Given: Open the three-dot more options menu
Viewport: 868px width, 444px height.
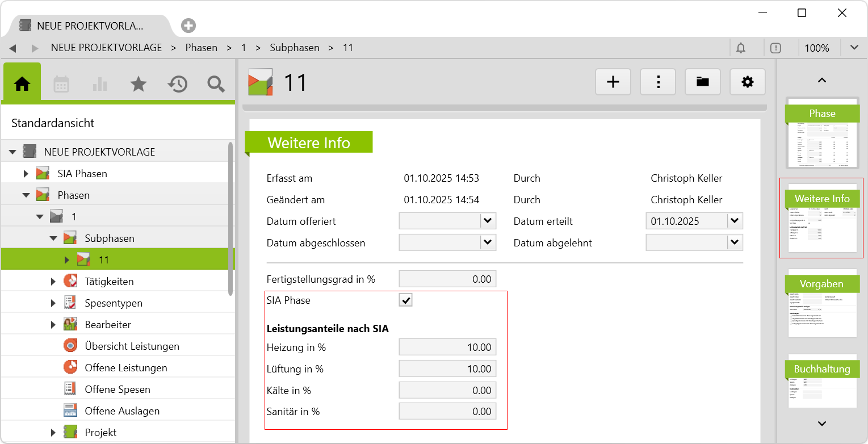Looking at the screenshot, I should pyautogui.click(x=658, y=82).
